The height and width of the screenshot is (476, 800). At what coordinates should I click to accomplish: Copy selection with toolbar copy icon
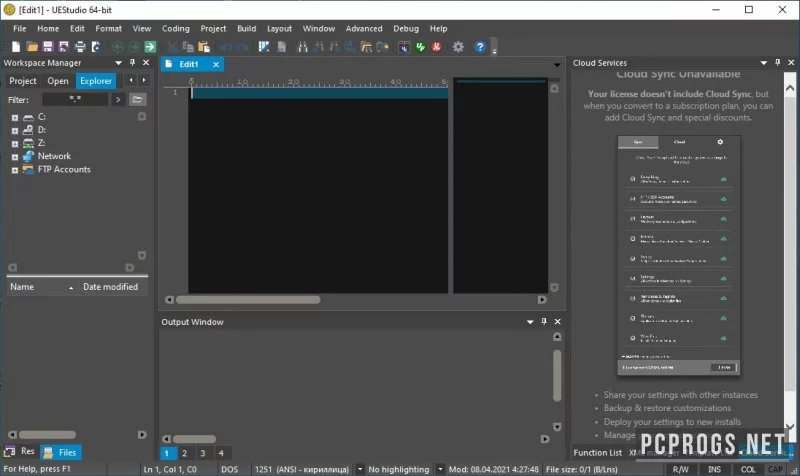pyautogui.click(x=188, y=47)
